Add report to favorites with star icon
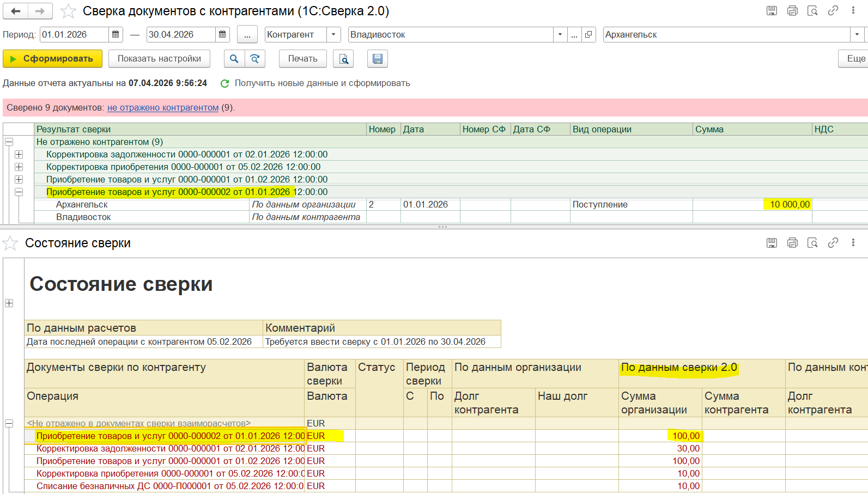 click(x=68, y=11)
